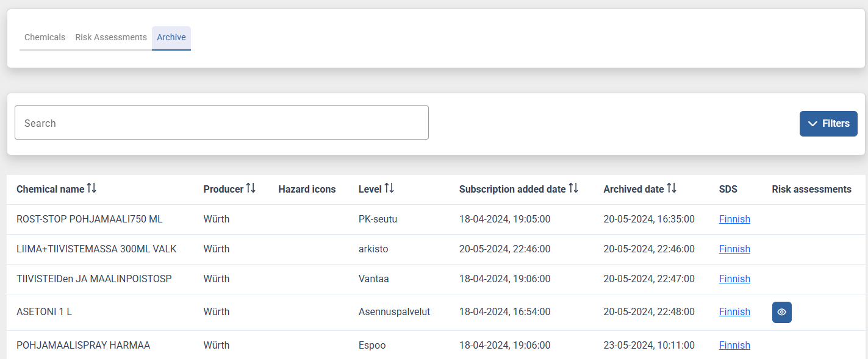
Task: Click the Hazard icons column header
Action: [x=307, y=190]
